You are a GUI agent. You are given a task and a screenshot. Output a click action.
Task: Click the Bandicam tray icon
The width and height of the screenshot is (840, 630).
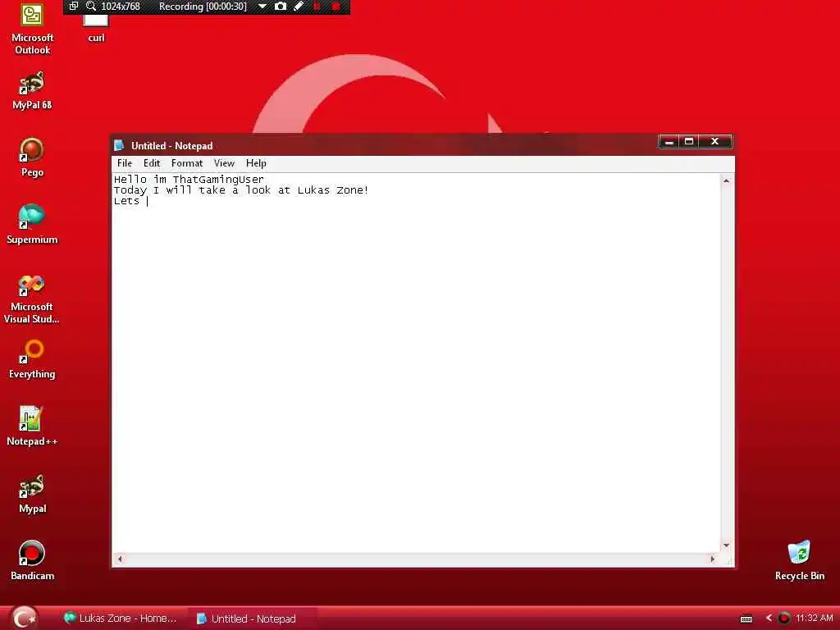783,619
